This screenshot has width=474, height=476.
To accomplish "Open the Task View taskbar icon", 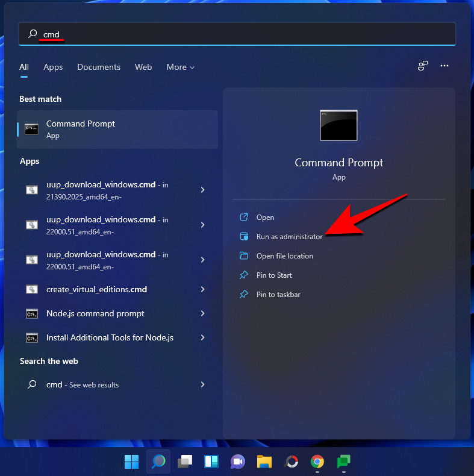I will click(x=184, y=462).
